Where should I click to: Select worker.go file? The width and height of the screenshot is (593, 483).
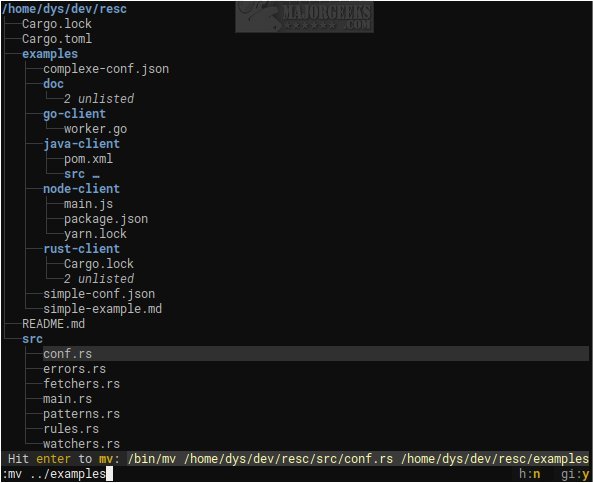coord(95,129)
